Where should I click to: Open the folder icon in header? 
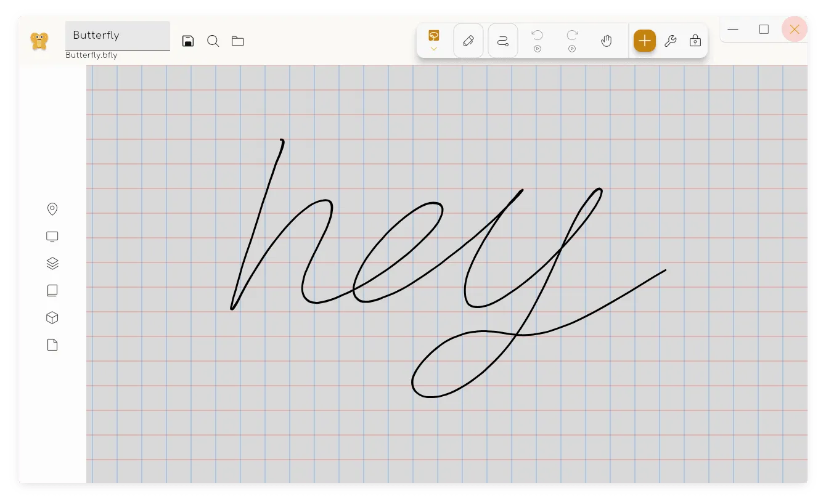click(238, 41)
